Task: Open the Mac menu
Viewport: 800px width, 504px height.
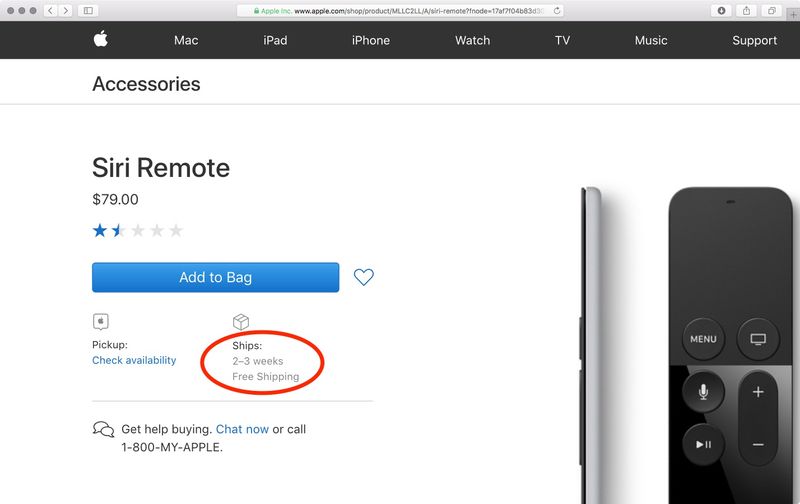Action: (x=186, y=40)
